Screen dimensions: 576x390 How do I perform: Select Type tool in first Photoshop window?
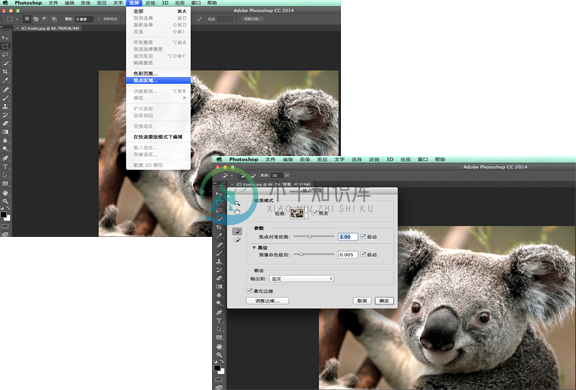(5, 166)
